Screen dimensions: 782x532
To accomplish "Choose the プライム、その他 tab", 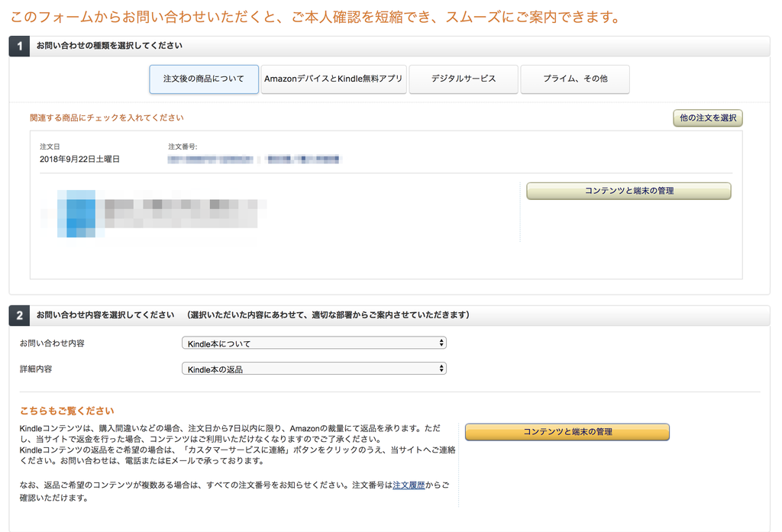I will point(575,79).
